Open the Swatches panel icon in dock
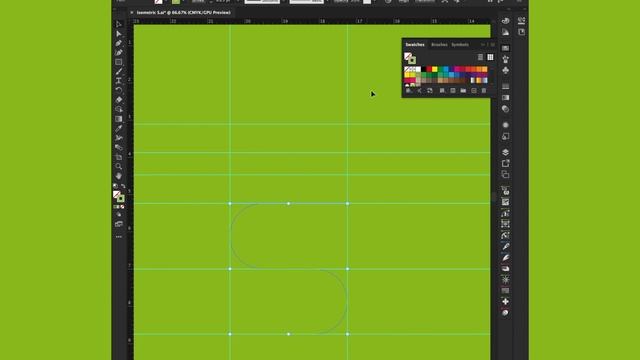This screenshot has width=640, height=360. coord(505,48)
